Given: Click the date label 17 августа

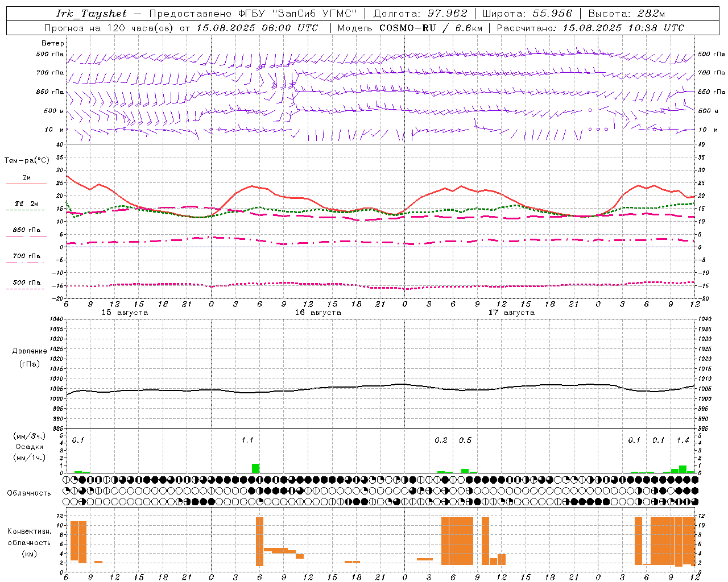Looking at the screenshot, I should [511, 313].
